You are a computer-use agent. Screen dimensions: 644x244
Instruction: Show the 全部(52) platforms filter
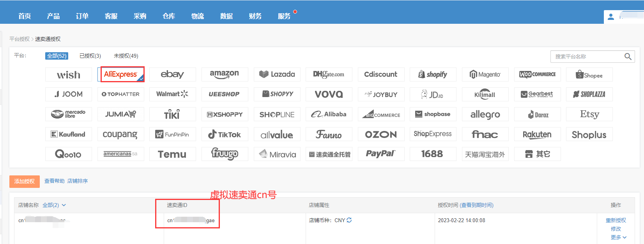57,56
